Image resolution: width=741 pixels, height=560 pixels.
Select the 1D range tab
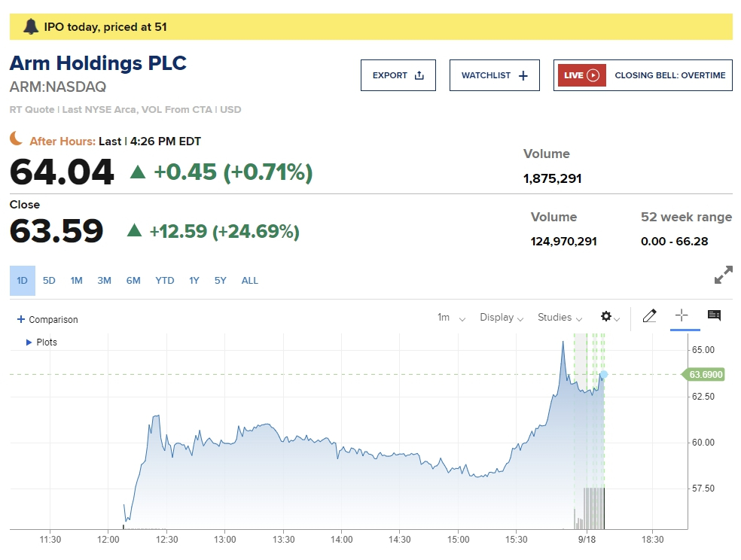22,281
